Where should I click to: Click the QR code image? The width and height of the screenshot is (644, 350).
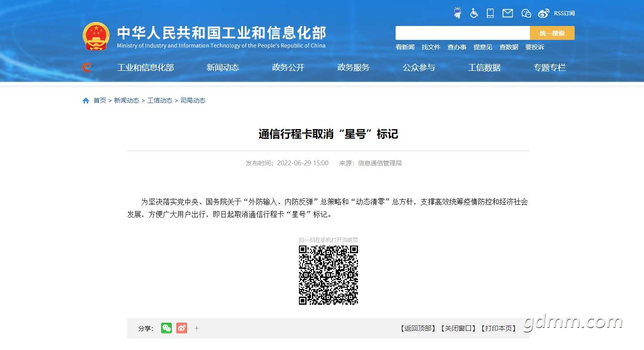(328, 275)
